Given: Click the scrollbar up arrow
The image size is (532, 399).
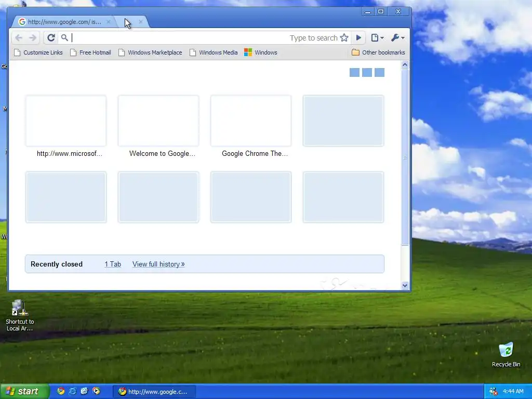Looking at the screenshot, I should (x=405, y=65).
